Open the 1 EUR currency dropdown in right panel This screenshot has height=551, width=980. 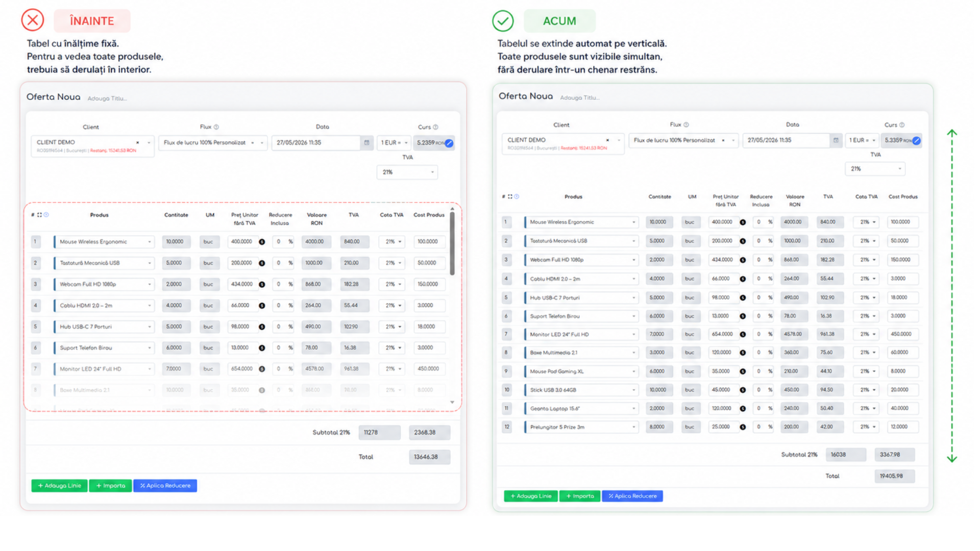(862, 140)
